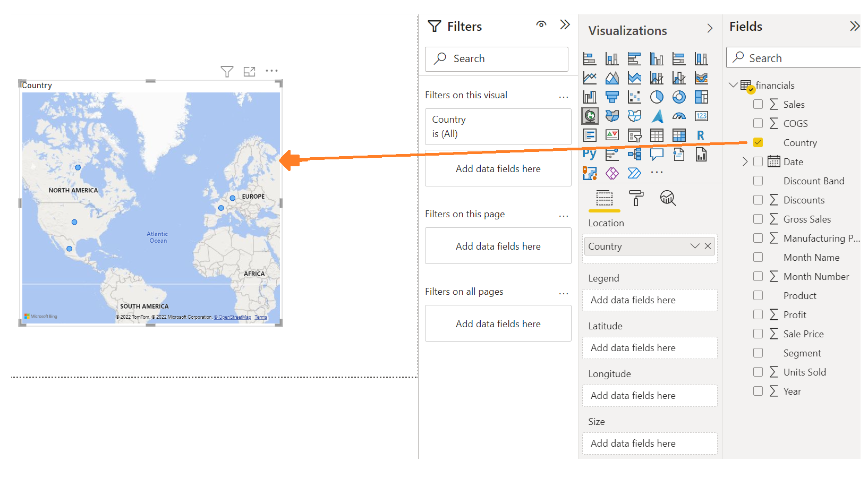Image resolution: width=868 pixels, height=477 pixels.
Task: Select the Map visualization icon
Action: point(590,116)
